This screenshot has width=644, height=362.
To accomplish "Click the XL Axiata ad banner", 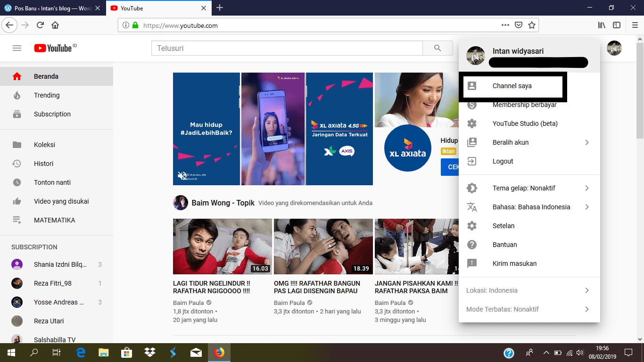I will click(273, 129).
